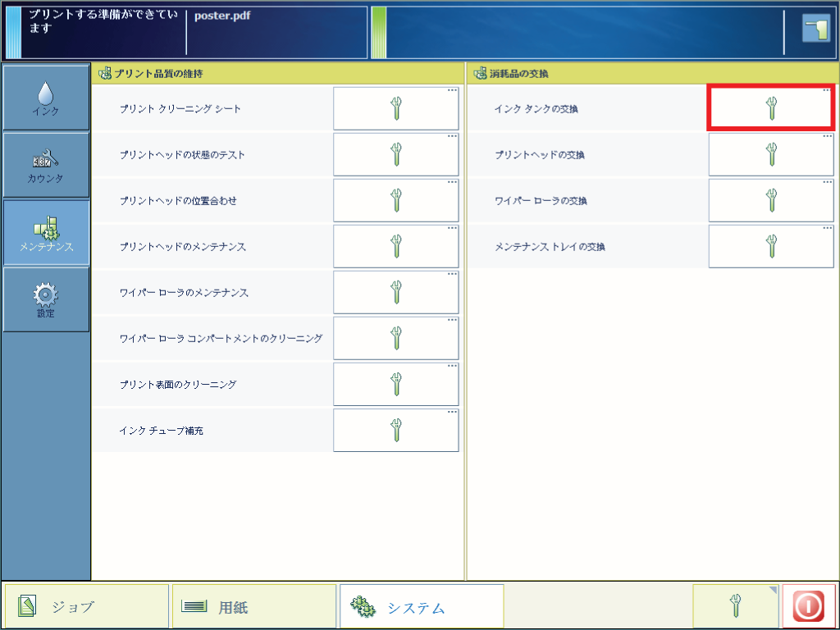This screenshot has width=840, height=630.
Task: Click the インク タンクの交換 label
Action: coord(536,109)
